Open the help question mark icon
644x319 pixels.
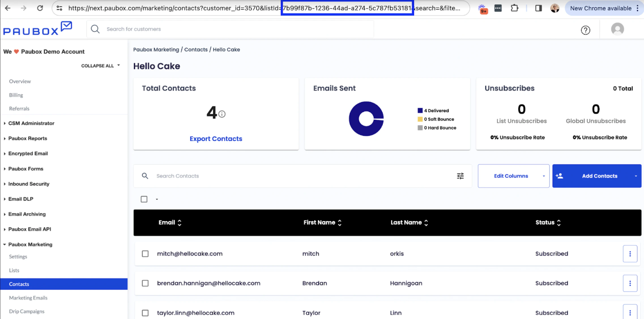585,30
